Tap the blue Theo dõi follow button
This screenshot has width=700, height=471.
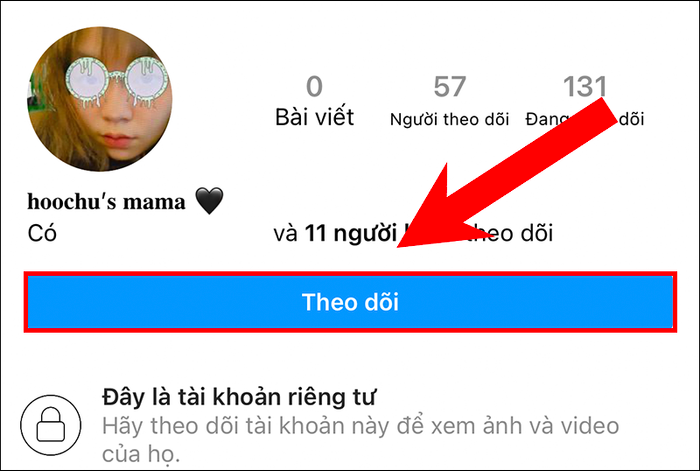point(350,302)
